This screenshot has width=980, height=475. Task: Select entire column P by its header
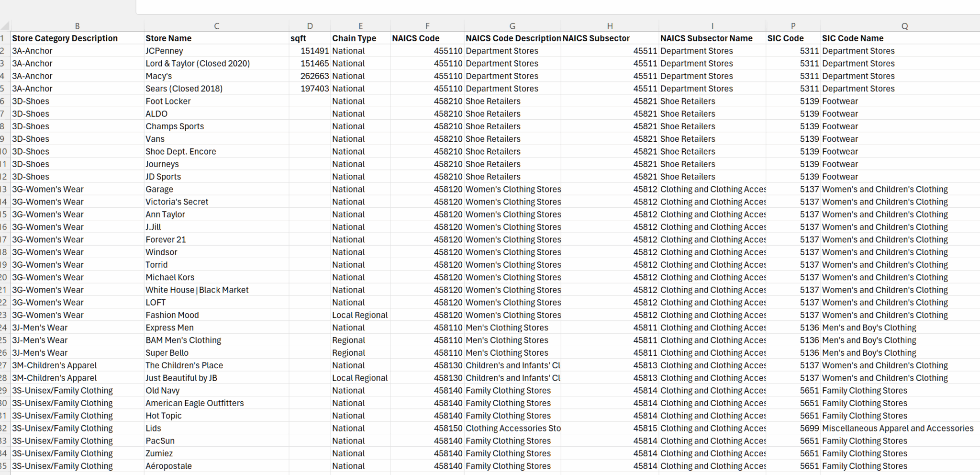pos(793,26)
